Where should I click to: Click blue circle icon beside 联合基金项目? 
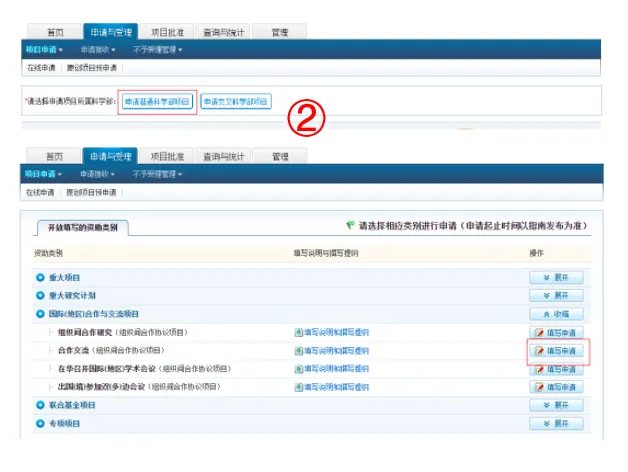40,405
